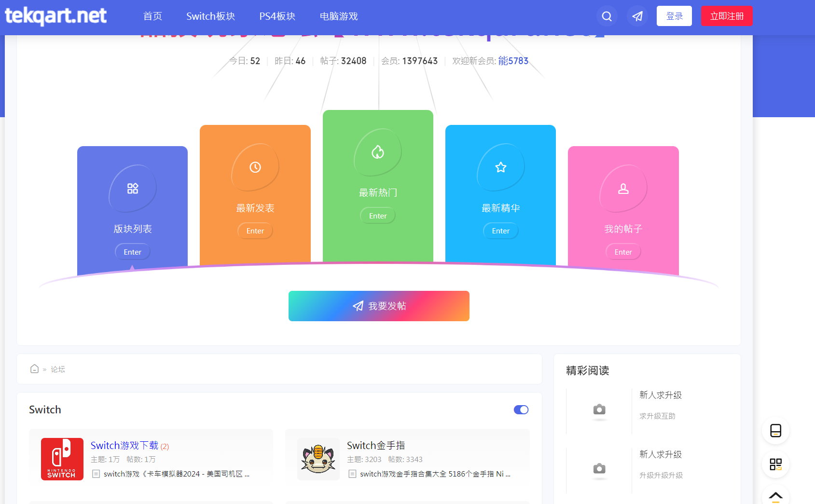Click the star icon on 最新精华 card
Viewport: 815px width, 504px height.
pos(501,167)
